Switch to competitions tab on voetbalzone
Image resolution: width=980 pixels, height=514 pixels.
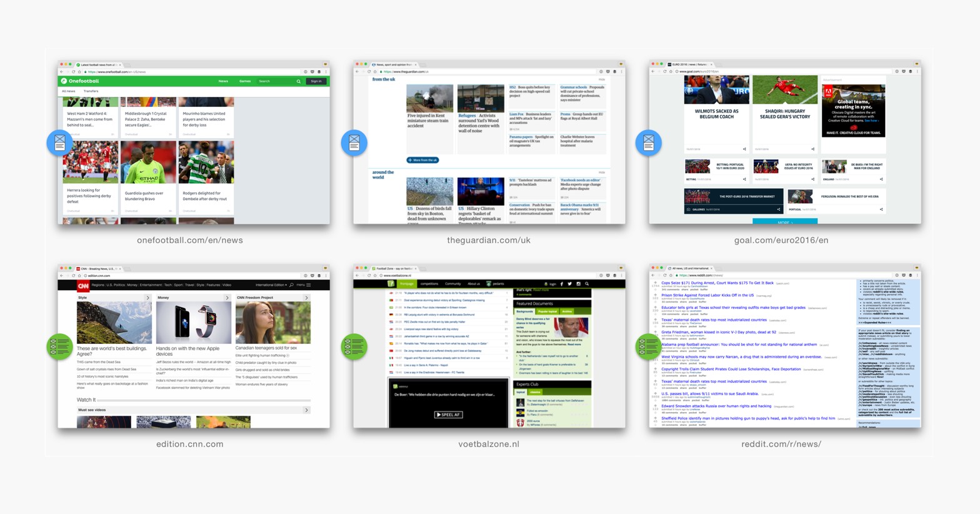pyautogui.click(x=429, y=284)
